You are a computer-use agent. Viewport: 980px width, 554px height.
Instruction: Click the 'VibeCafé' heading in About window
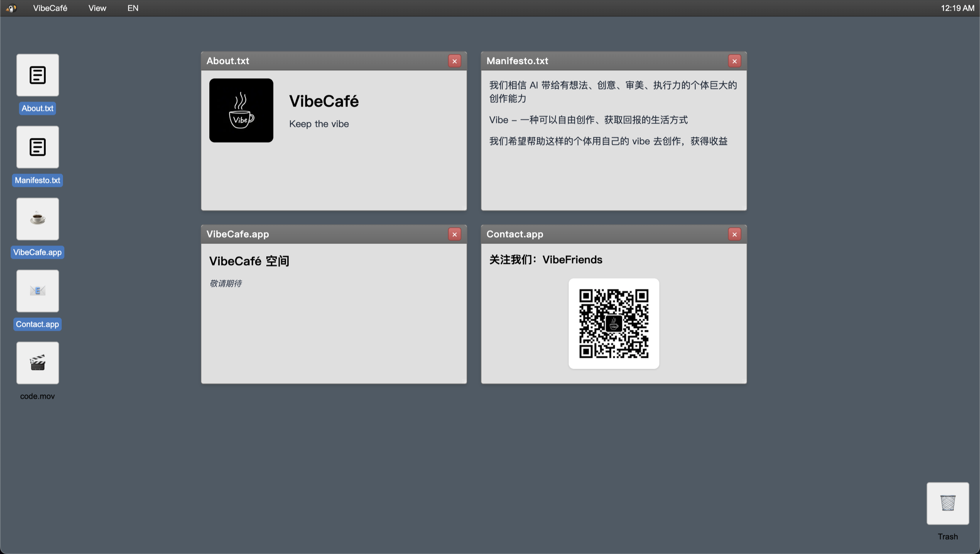pos(324,101)
